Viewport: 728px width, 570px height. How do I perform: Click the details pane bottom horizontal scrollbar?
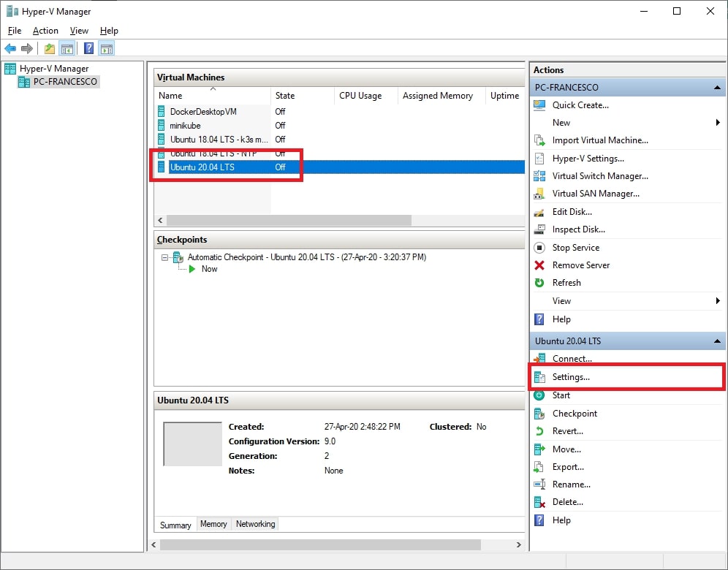(x=320, y=544)
